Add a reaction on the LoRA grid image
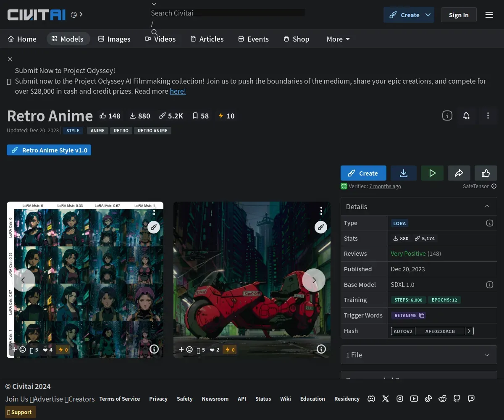This screenshot has width=504, height=420. [x=19, y=349]
